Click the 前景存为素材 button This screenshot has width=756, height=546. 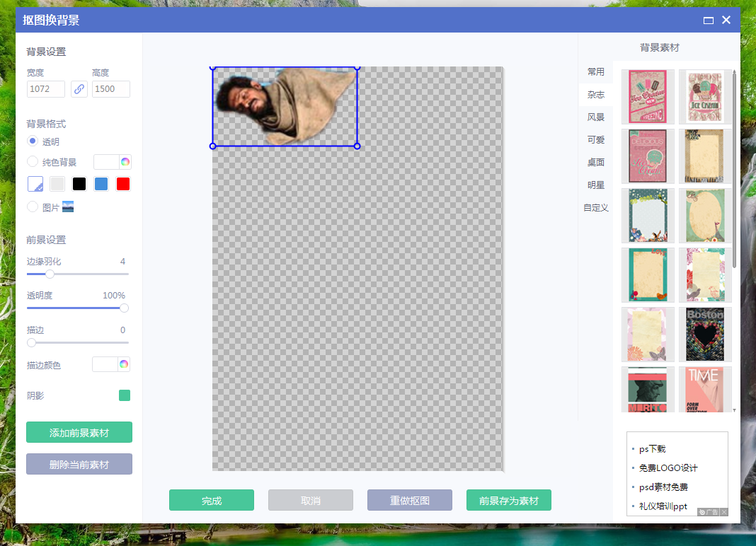click(509, 500)
